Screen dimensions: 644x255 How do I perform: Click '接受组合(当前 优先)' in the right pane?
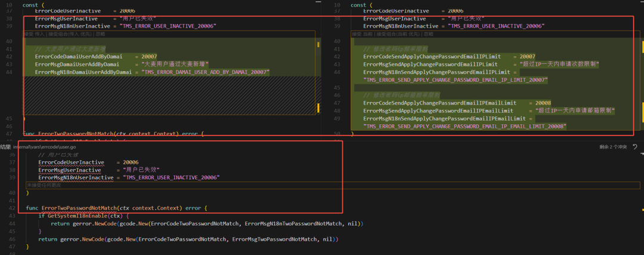(399, 33)
